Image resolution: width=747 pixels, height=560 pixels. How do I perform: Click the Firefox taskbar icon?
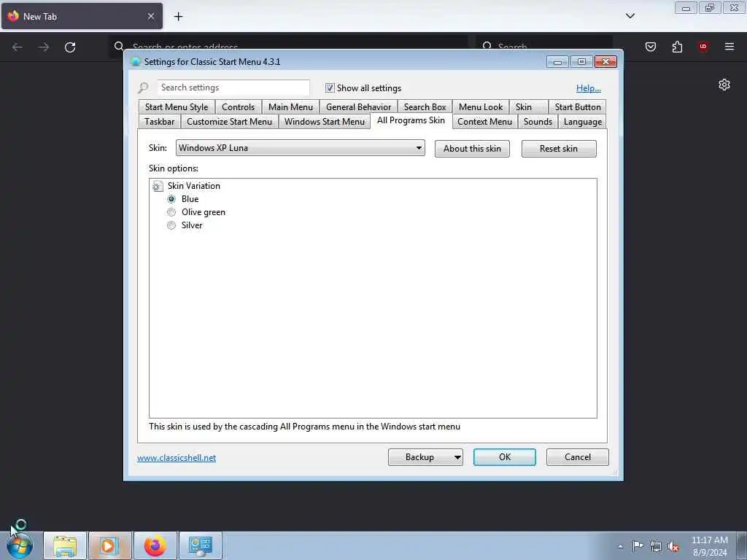[155, 545]
